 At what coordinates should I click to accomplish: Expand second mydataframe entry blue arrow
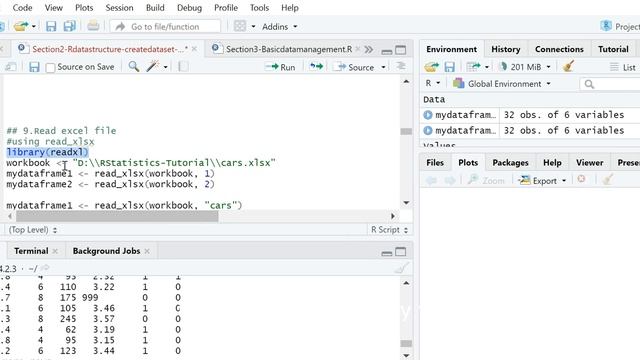(428, 131)
